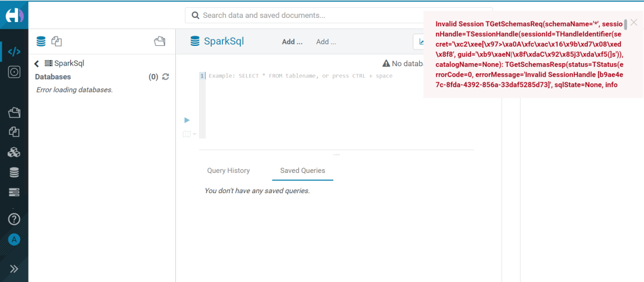644x282 pixels.
Task: Click the Hue logo home icon
Action: tap(14, 16)
